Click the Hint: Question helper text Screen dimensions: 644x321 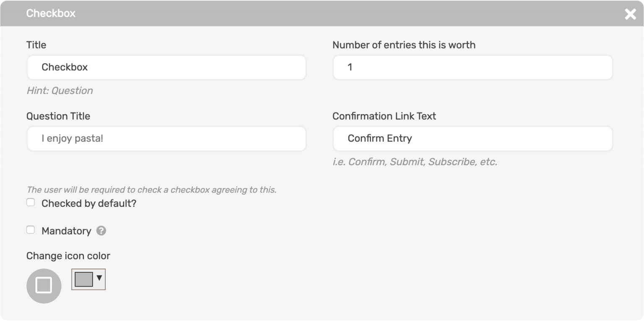pos(60,91)
